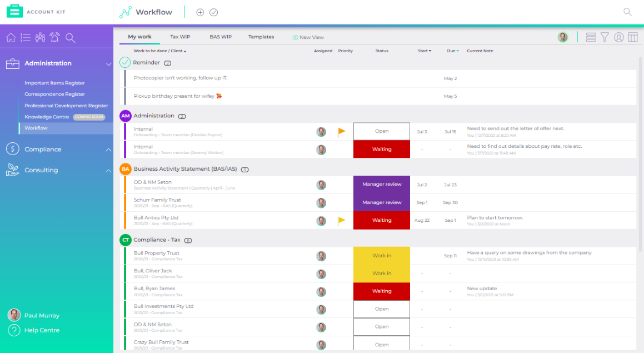Switch to row layout view icon

click(x=591, y=37)
